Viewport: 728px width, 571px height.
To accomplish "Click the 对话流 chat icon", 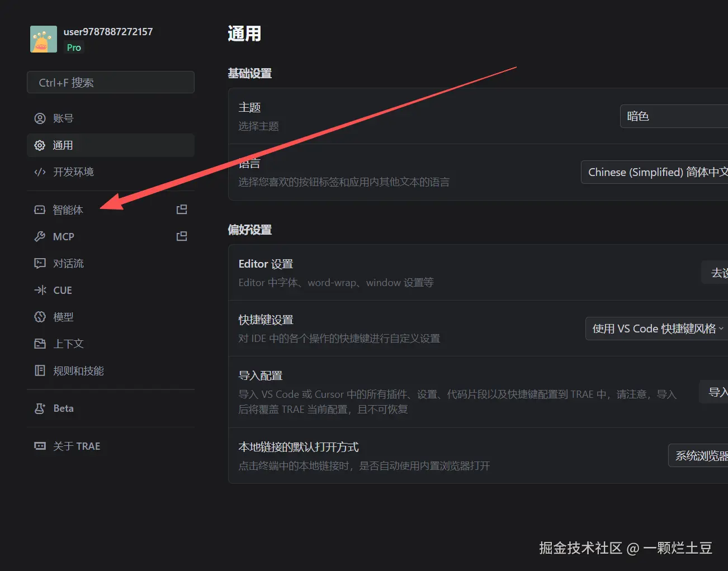I will pos(40,264).
